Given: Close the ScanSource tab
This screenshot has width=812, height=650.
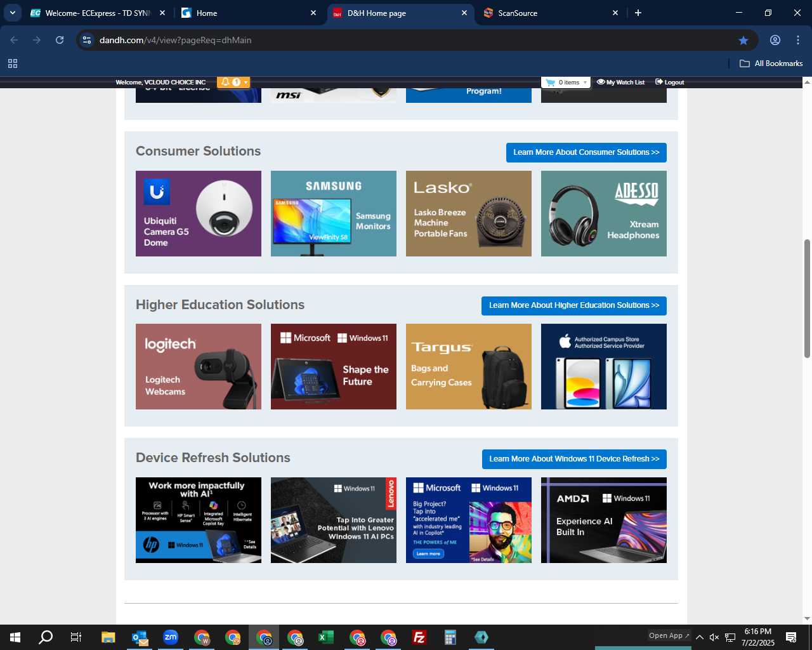Looking at the screenshot, I should coord(615,13).
